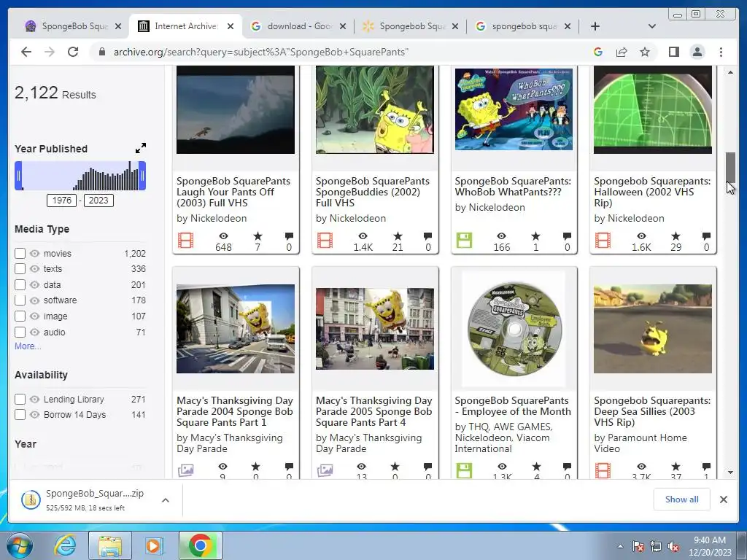The image size is (747, 560).
Task: Launch Internet Explorer from the taskbar
Action: [x=64, y=545]
